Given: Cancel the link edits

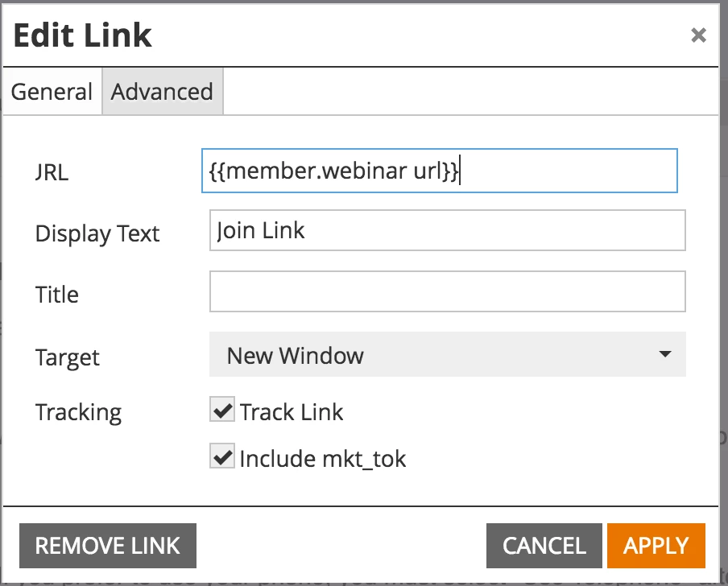Looking at the screenshot, I should coord(544,546).
